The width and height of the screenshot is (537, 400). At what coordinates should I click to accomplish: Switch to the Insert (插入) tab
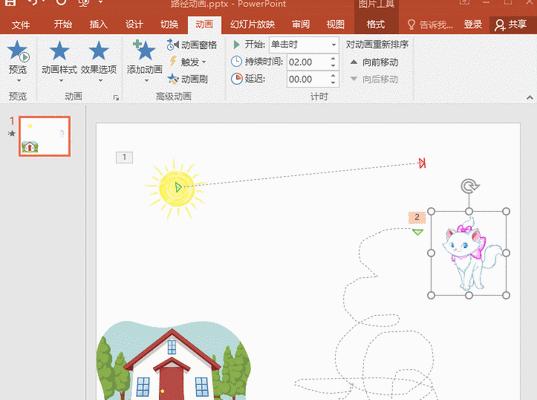[x=98, y=24]
